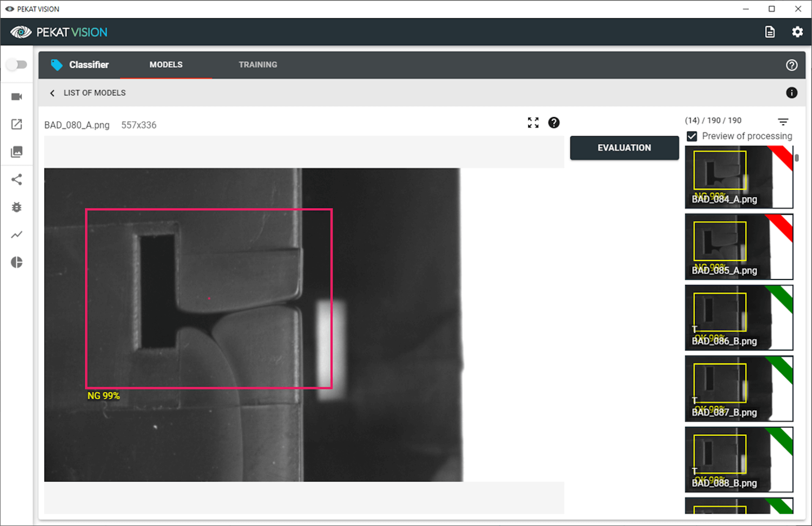
Task: Collapse back using the List of Models chevron
Action: (52, 93)
